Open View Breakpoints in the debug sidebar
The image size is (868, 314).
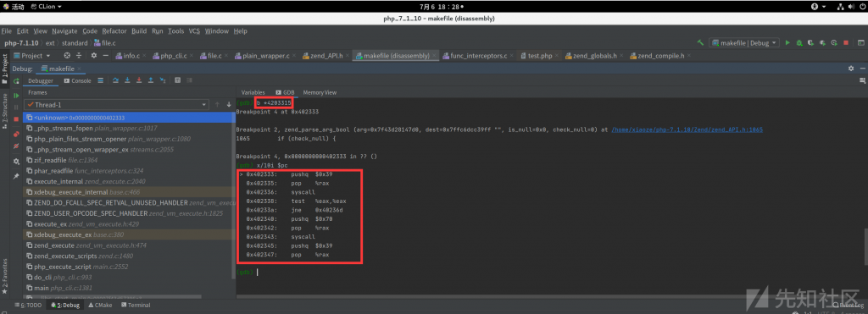click(16, 134)
